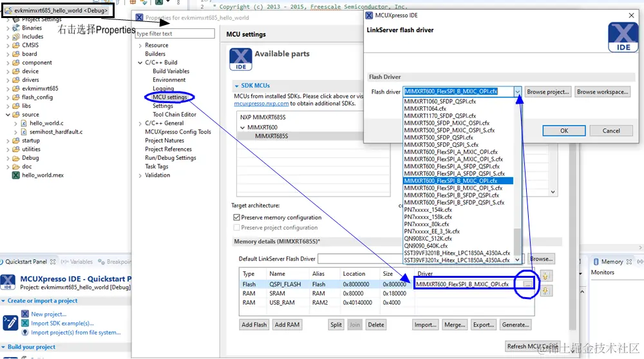Image resolution: width=644 pixels, height=359 pixels.
Task: Click the Includes folder icon
Action: 16,37
